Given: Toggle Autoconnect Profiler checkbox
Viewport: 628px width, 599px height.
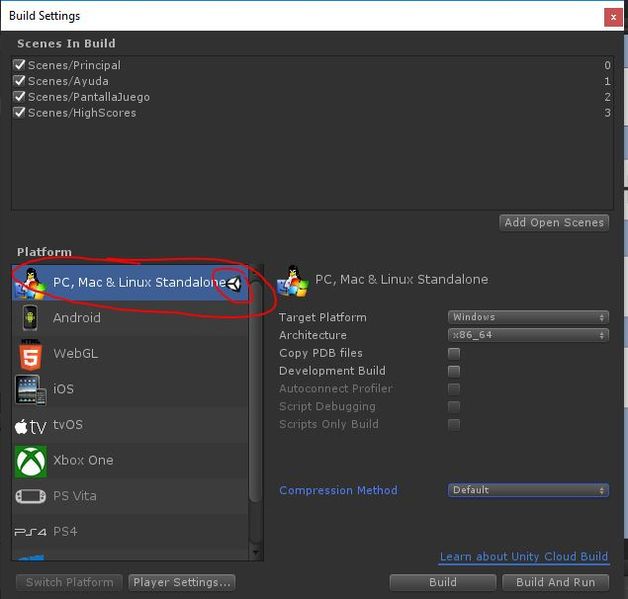Looking at the screenshot, I should coord(454,388).
